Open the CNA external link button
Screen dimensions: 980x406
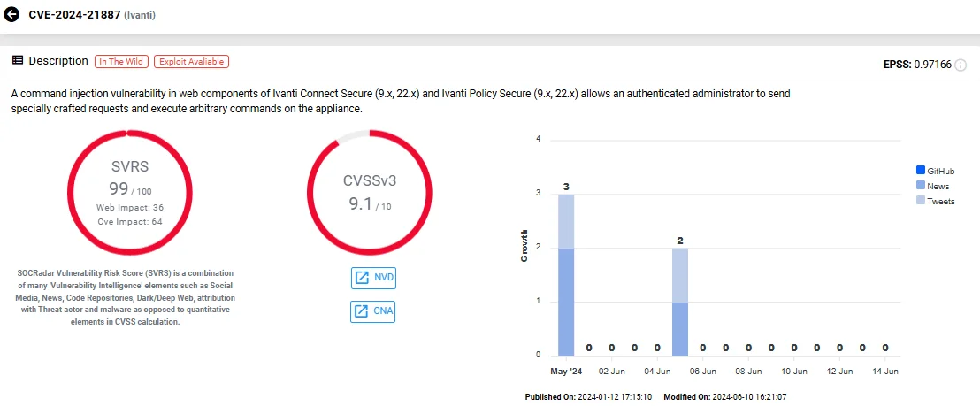click(x=374, y=311)
